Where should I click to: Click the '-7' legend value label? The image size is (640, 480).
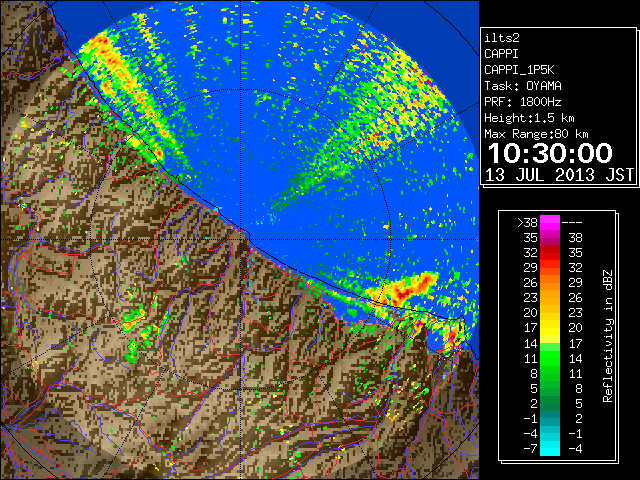click(530, 449)
